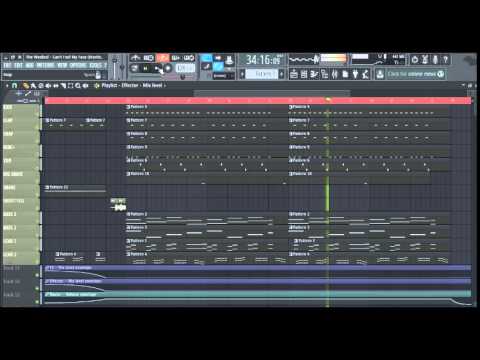The height and width of the screenshot is (360, 480).
Task: Open the playlist options menu arrow
Action: point(7,85)
